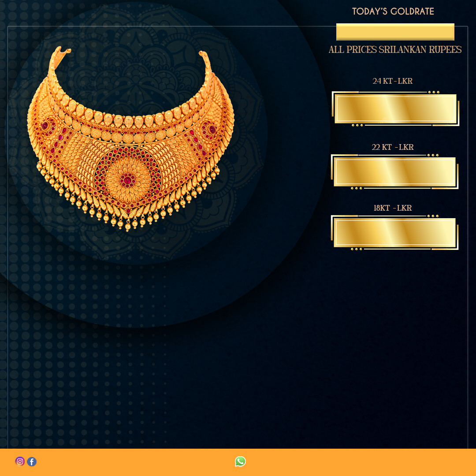Click the "18KT - LKR" label

393,208
